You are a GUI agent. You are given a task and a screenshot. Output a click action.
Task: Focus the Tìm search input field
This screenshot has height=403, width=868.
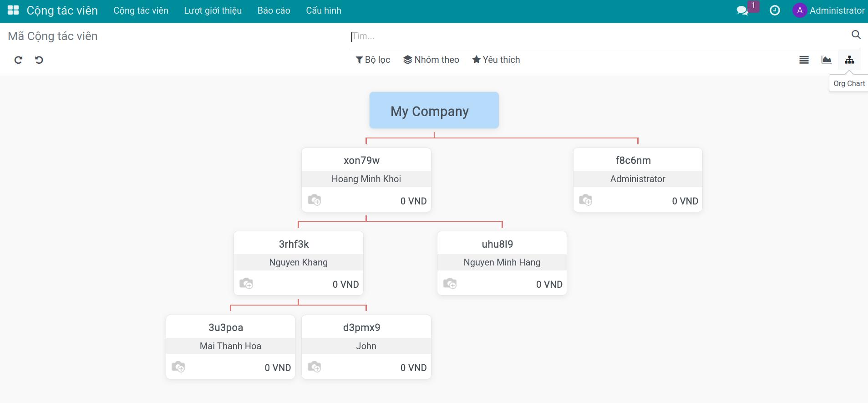pyautogui.click(x=599, y=36)
